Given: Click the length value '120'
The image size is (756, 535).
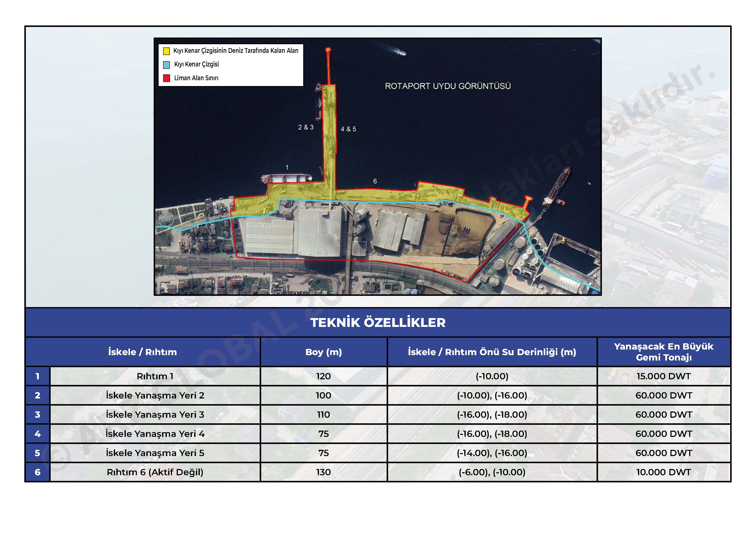Looking at the screenshot, I should [x=324, y=376].
